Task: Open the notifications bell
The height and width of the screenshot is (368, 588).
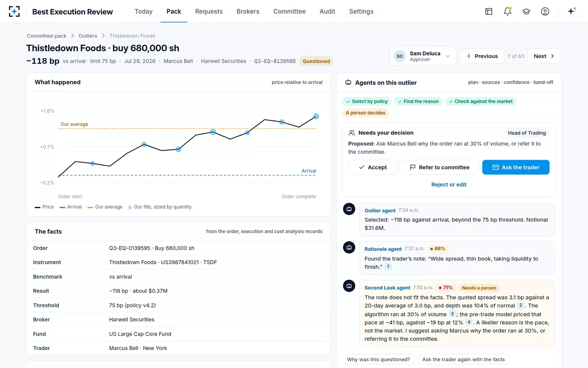Action: coord(508,11)
